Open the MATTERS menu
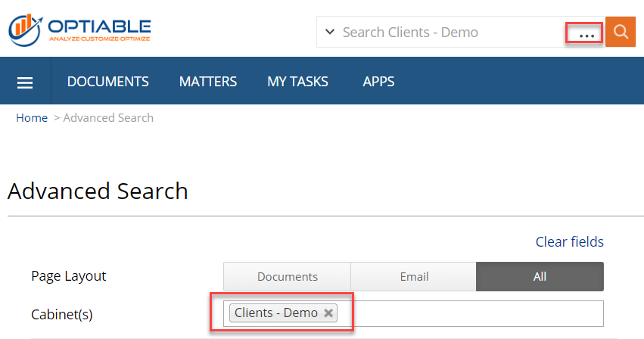 (x=208, y=82)
